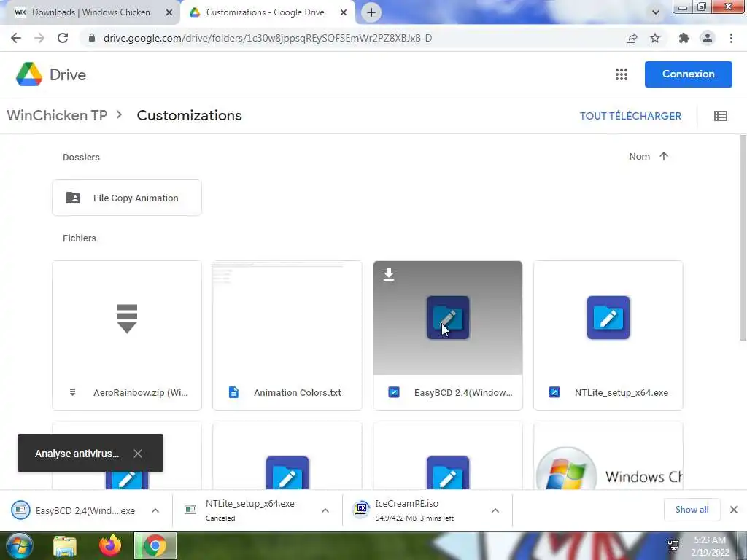Click the Dossiers section label

click(x=81, y=157)
